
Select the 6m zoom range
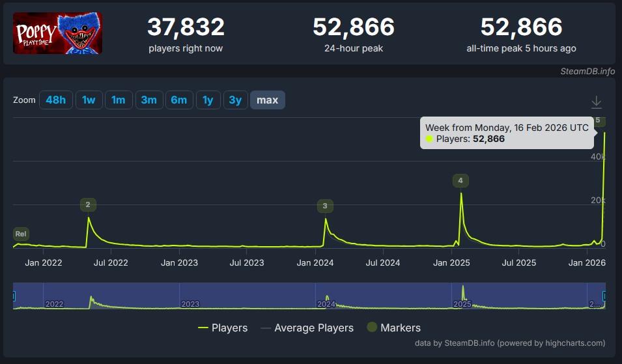(x=179, y=100)
